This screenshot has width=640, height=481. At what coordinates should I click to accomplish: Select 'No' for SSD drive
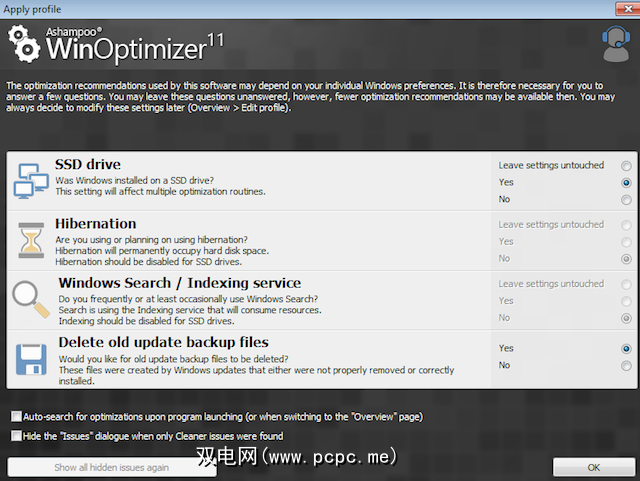click(x=626, y=200)
